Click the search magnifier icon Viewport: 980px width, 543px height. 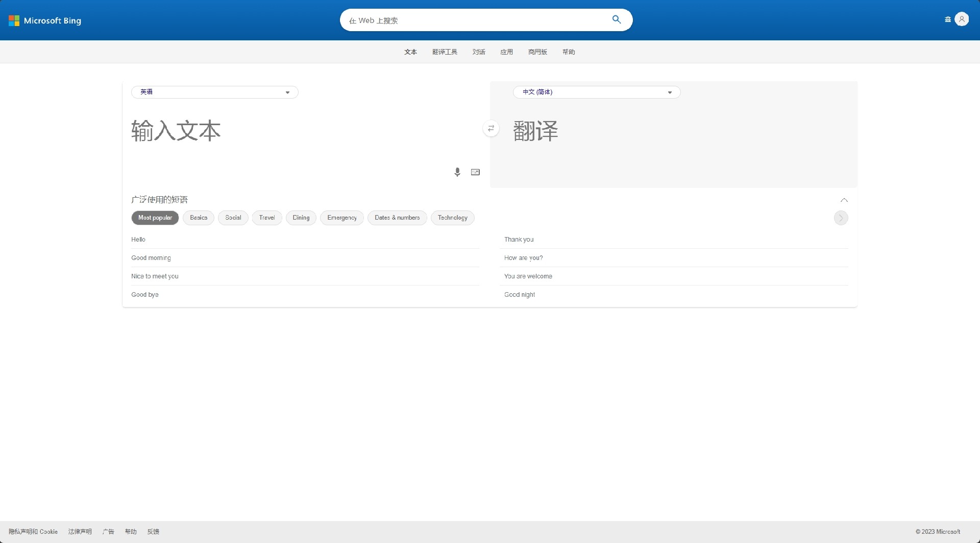point(617,20)
